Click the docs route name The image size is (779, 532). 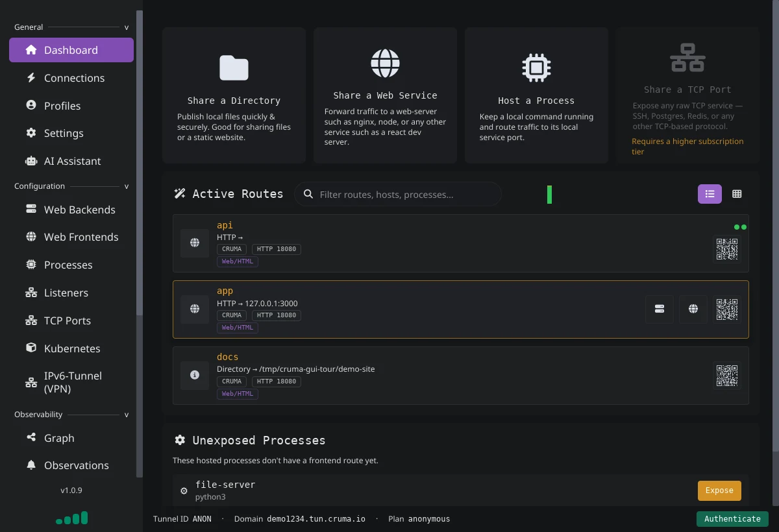[227, 357]
